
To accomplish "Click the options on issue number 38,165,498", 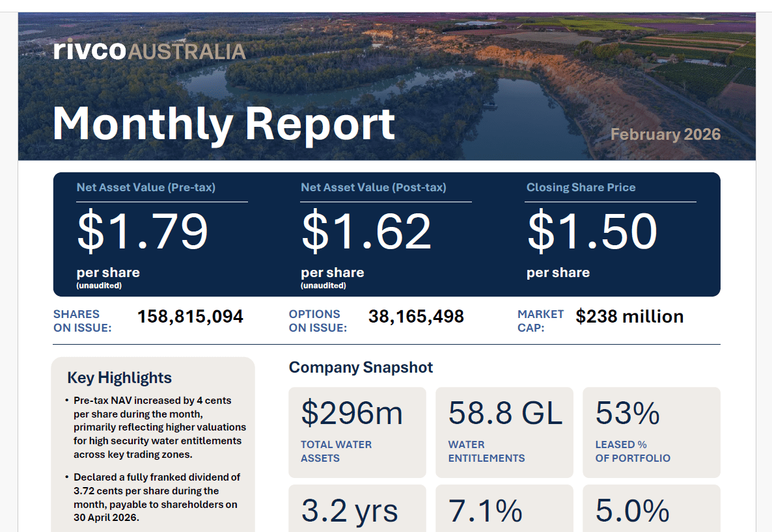I will coord(416,317).
